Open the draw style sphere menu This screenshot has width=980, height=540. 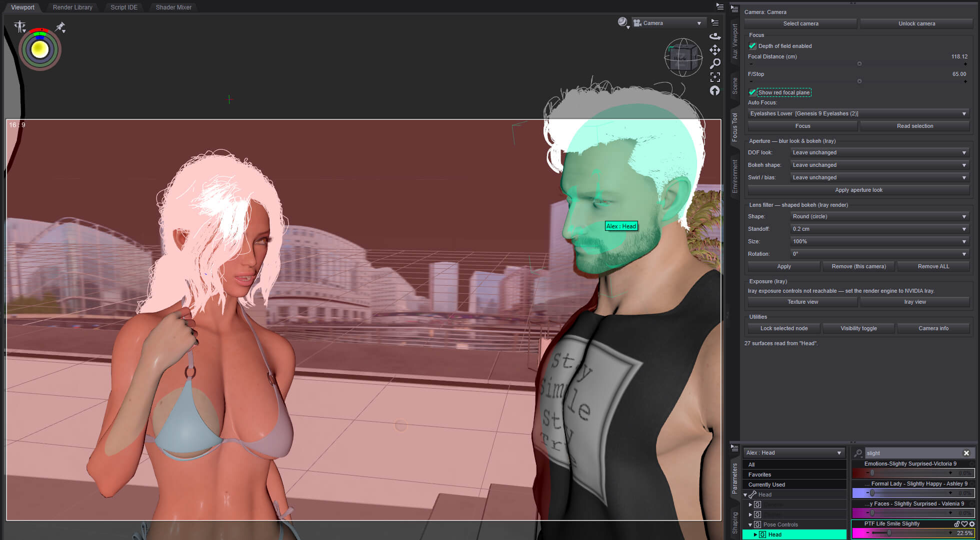(623, 22)
